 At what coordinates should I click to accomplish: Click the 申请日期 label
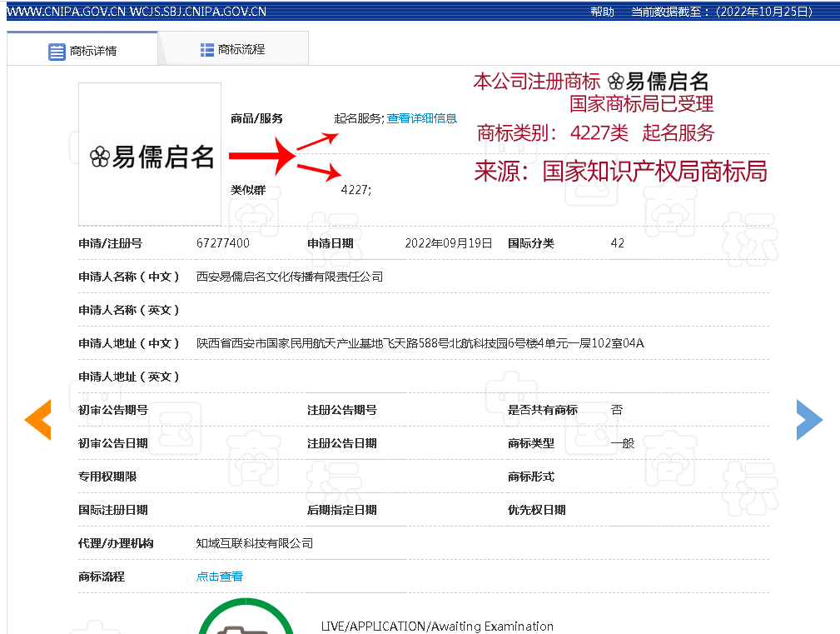(x=330, y=243)
